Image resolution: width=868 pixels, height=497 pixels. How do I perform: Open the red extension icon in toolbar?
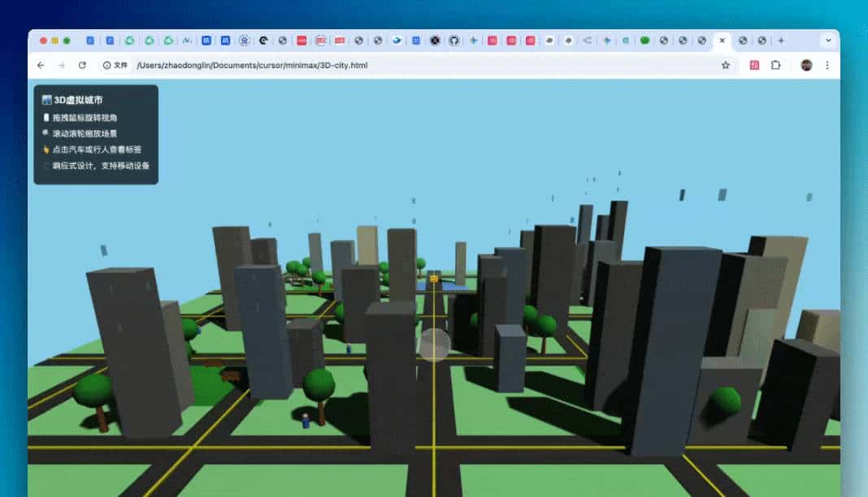754,65
